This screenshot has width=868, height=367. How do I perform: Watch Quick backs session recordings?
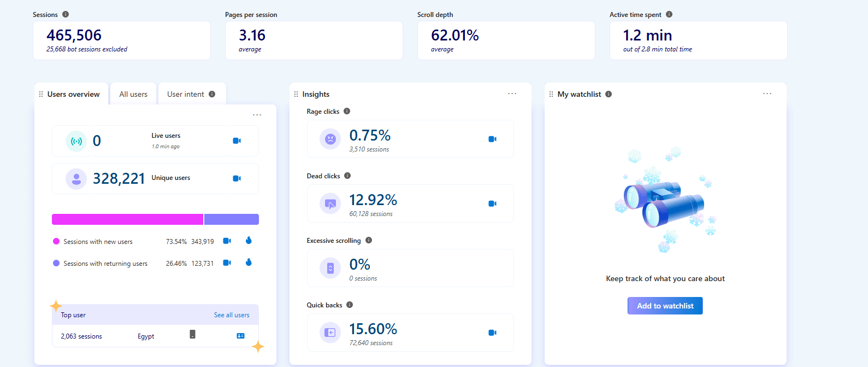(492, 333)
